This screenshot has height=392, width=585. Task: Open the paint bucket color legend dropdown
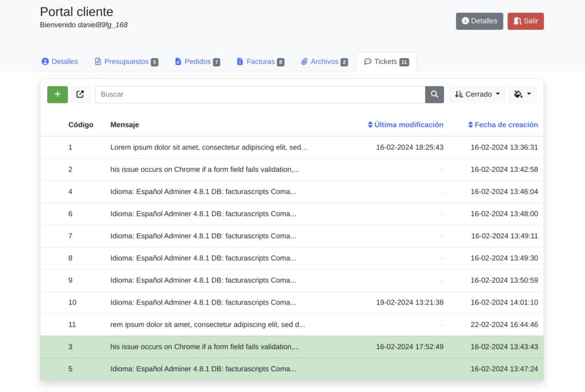coord(522,95)
